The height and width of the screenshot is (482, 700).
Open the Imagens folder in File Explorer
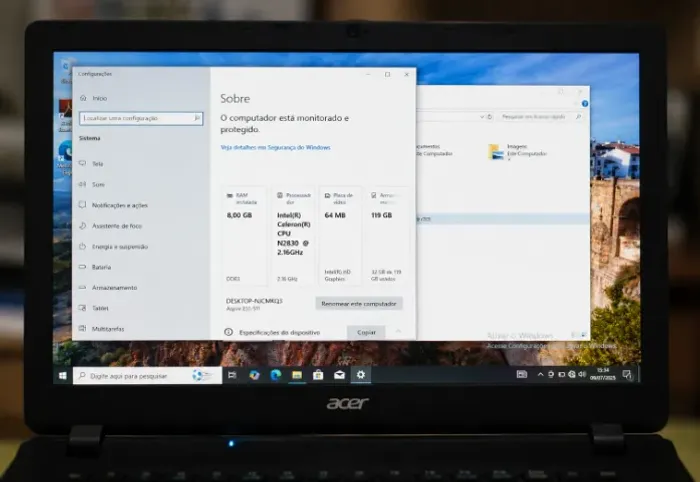tap(517, 152)
